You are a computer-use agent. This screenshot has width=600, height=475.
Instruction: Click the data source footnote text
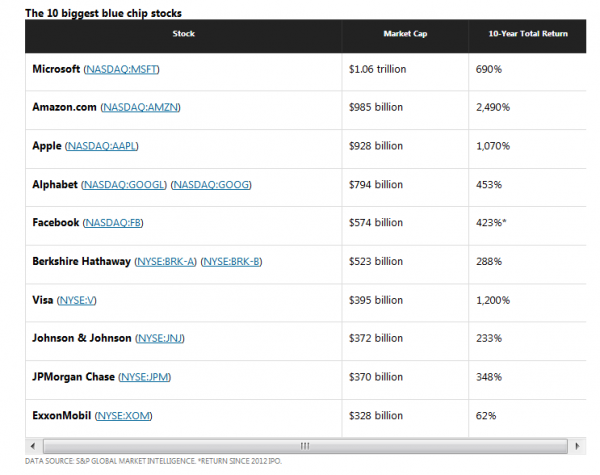point(153,461)
